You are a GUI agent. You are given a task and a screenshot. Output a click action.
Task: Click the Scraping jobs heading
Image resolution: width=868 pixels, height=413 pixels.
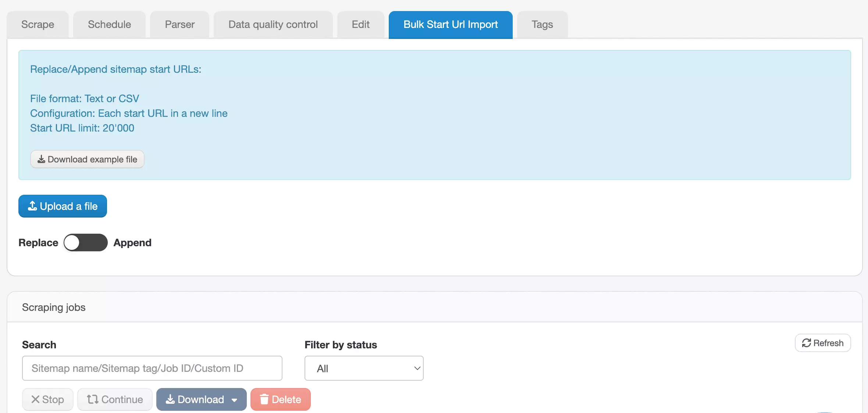[x=54, y=307]
